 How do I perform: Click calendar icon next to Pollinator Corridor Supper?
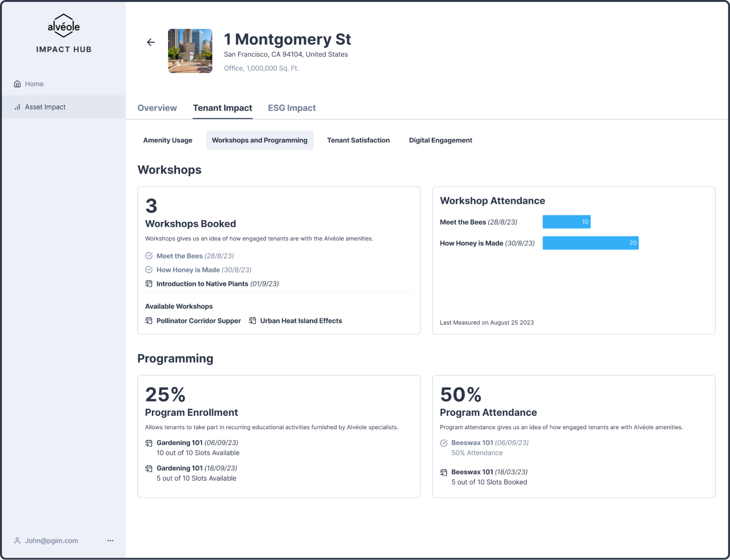click(x=149, y=321)
